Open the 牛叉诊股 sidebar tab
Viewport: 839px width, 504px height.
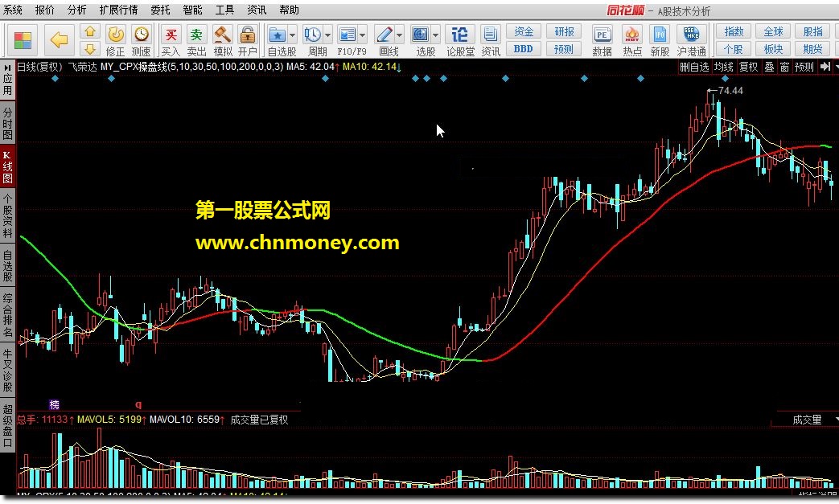click(x=7, y=371)
